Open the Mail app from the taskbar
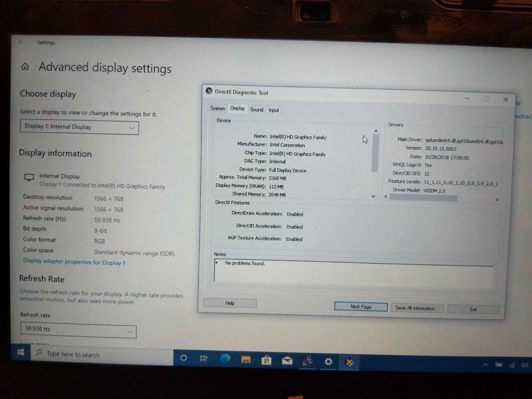Screen dimensions: 532x399 pyautogui.click(x=287, y=360)
